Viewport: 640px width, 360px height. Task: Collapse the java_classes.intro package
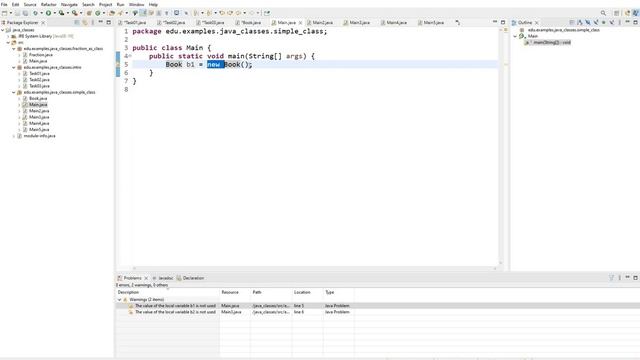13,67
